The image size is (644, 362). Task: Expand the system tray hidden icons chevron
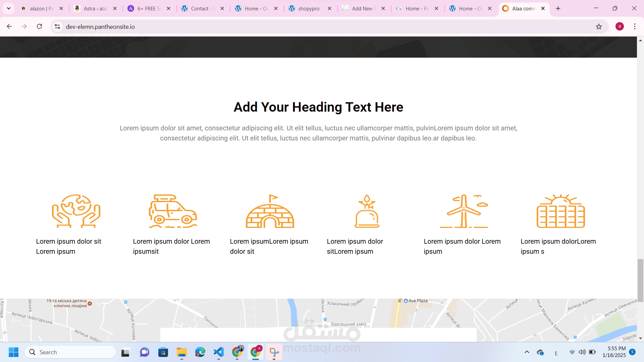point(527,352)
